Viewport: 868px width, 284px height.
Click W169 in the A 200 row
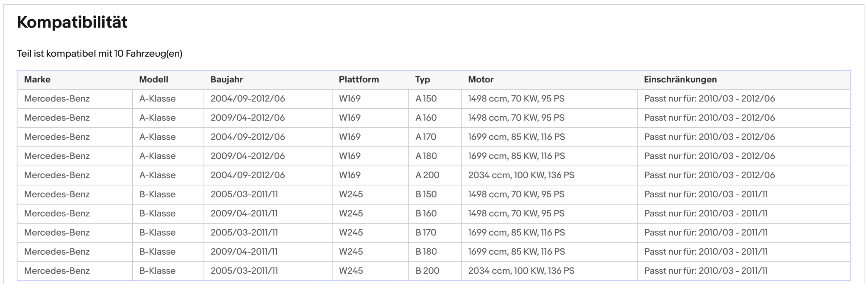(x=350, y=175)
